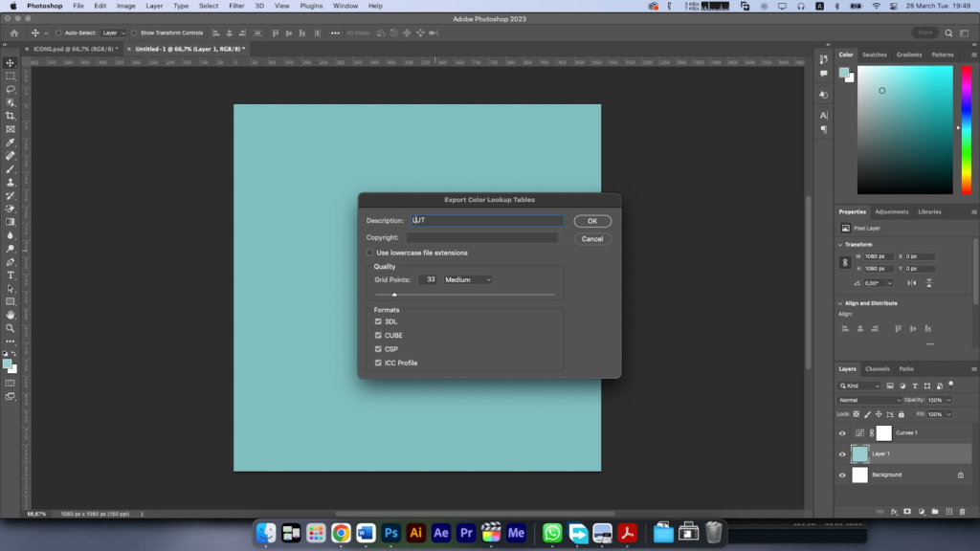Open the Filter menu

click(236, 6)
